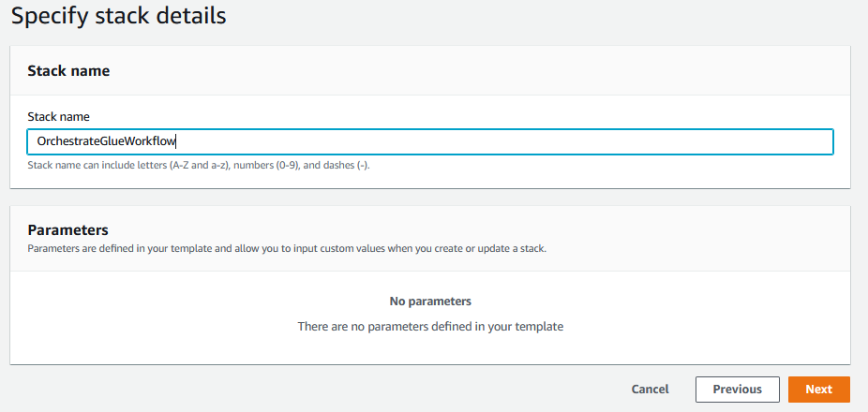Click the word Glue in the stack name
The width and height of the screenshot is (868, 412).
(112, 141)
